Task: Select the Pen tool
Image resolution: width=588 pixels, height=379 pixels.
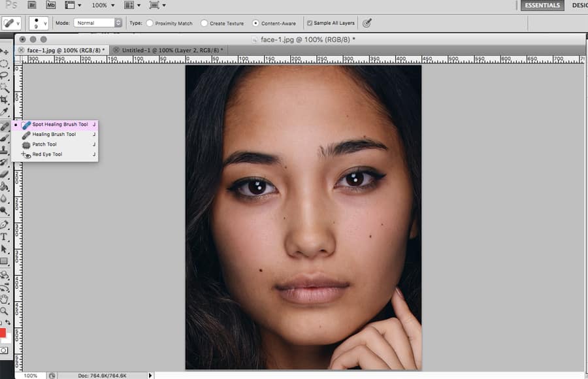Action: (x=5, y=224)
